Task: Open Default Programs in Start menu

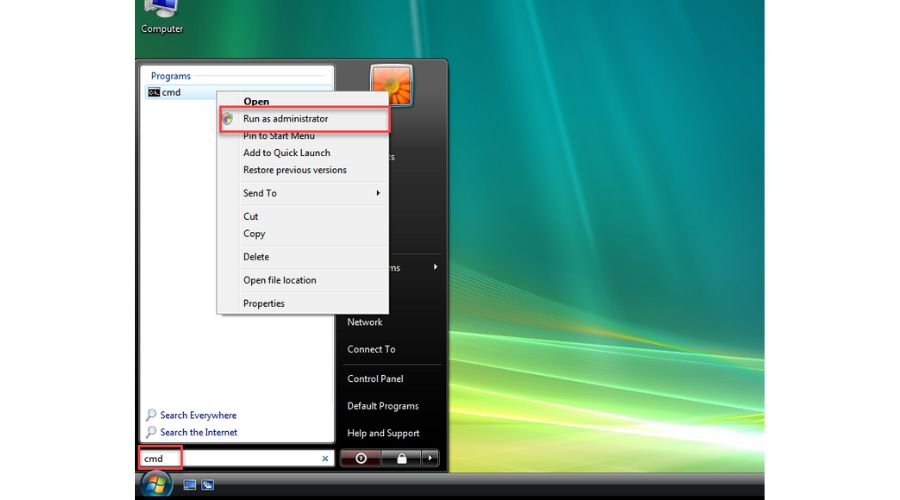Action: click(x=383, y=406)
